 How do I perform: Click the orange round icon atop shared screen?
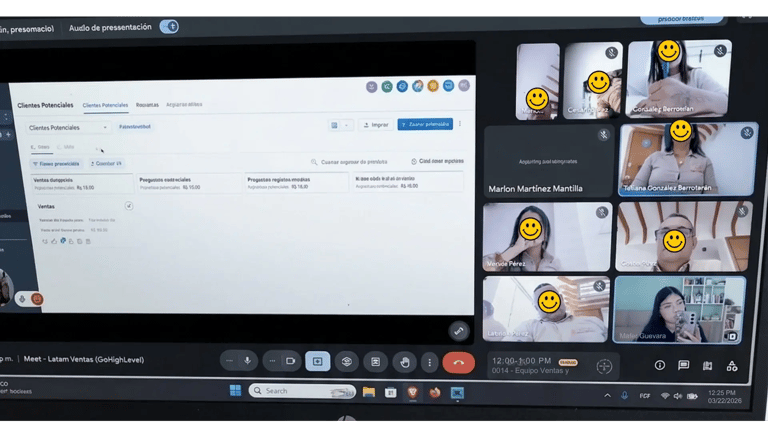point(432,86)
